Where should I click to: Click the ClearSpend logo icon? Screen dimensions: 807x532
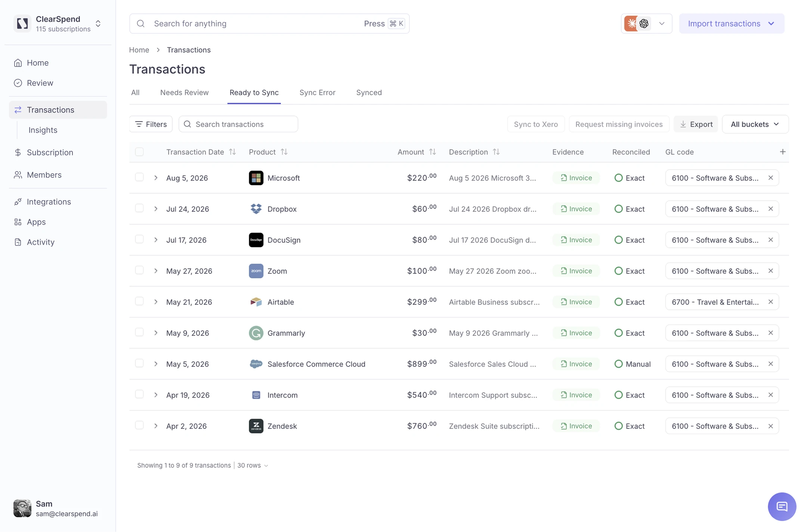click(x=22, y=24)
